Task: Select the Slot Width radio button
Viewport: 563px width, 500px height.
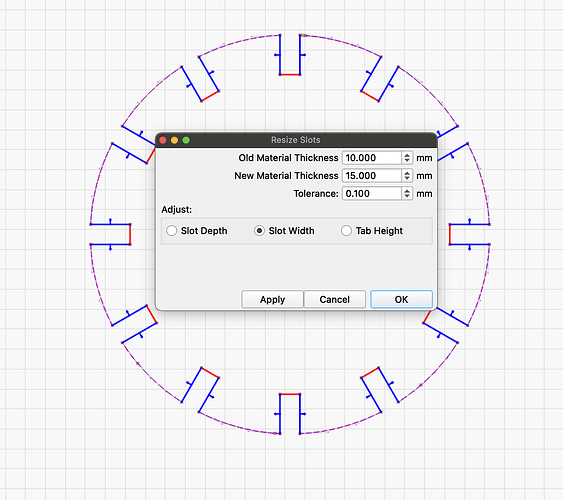Action: coord(259,230)
